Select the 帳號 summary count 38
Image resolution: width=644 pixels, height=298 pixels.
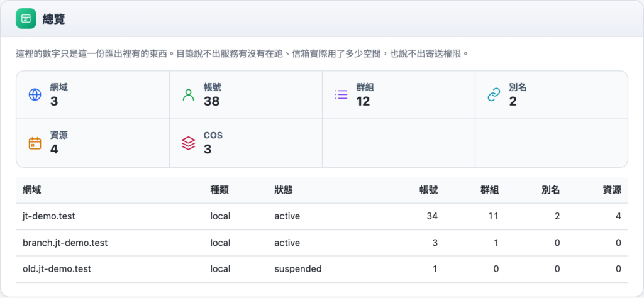pyautogui.click(x=211, y=101)
